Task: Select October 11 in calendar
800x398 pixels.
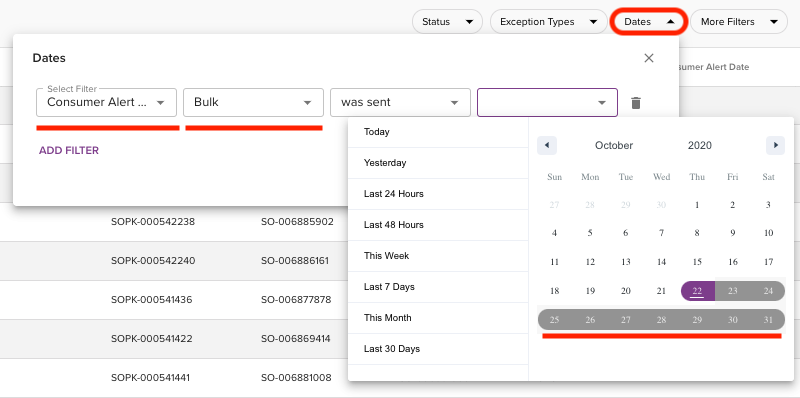Action: pos(554,262)
